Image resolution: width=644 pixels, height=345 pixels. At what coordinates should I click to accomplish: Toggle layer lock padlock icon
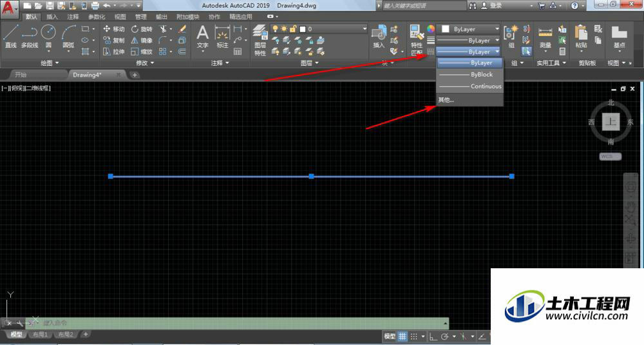click(x=293, y=29)
